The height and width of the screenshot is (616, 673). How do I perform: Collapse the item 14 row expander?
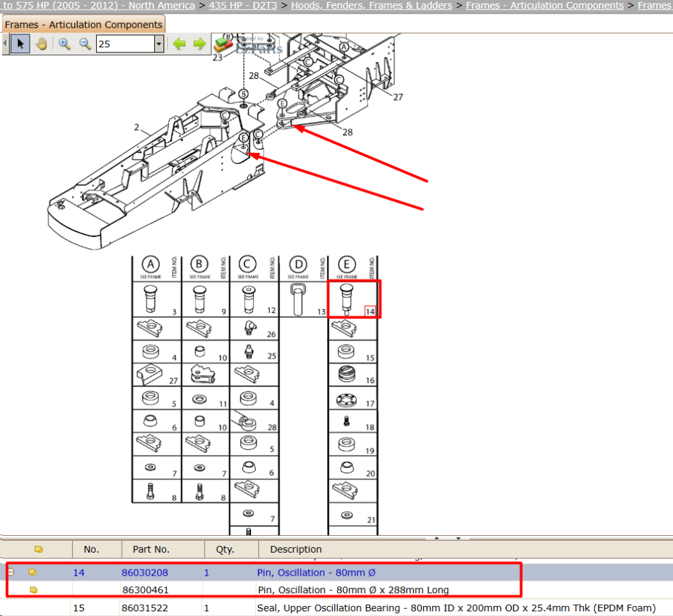(x=11, y=572)
